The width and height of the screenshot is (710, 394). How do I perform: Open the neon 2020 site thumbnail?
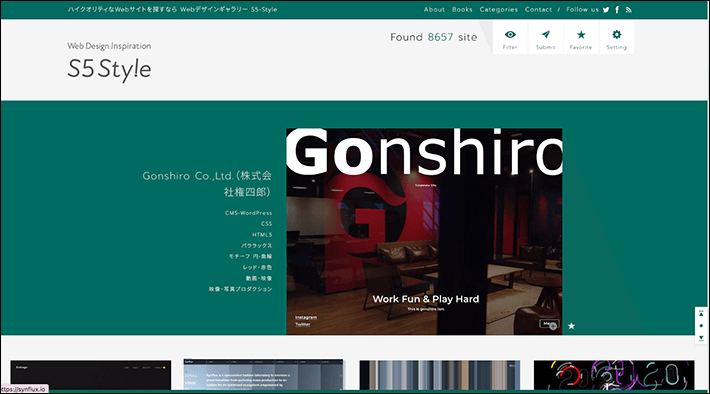[x=614, y=375]
